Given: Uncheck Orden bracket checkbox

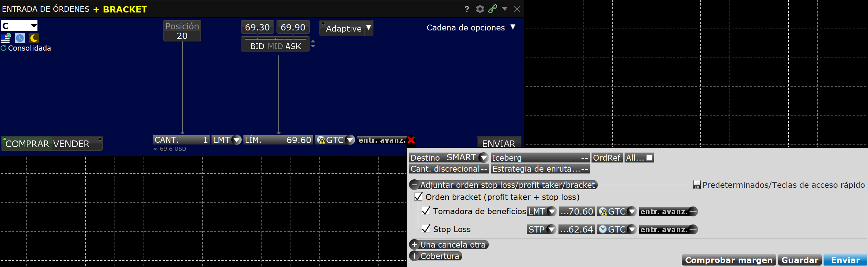Looking at the screenshot, I should (x=418, y=197).
